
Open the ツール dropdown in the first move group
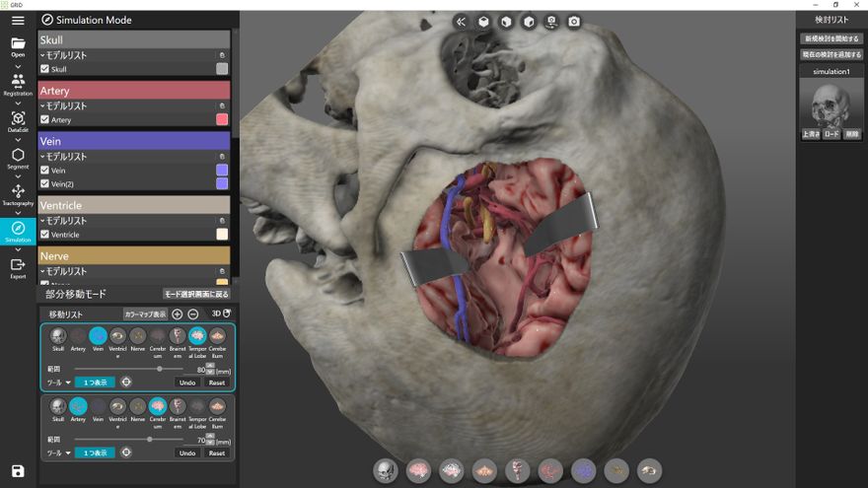coord(59,383)
